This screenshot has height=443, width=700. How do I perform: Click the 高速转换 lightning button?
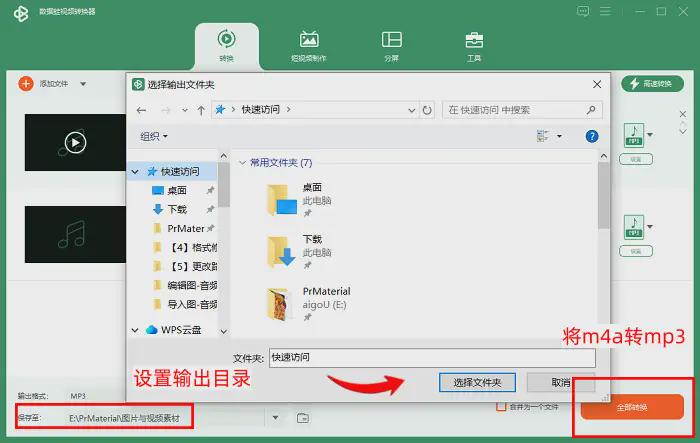pos(651,84)
